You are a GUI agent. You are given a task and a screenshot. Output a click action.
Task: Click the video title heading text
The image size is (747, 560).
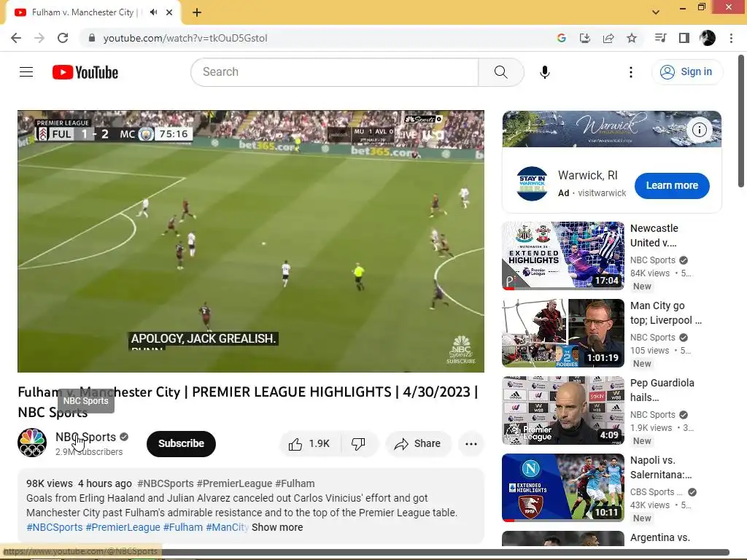click(248, 402)
